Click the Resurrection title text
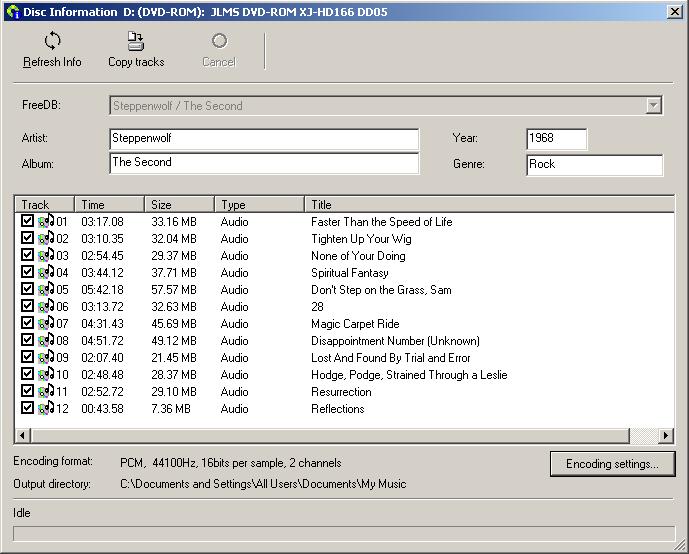The width and height of the screenshot is (689, 554). pos(341,392)
